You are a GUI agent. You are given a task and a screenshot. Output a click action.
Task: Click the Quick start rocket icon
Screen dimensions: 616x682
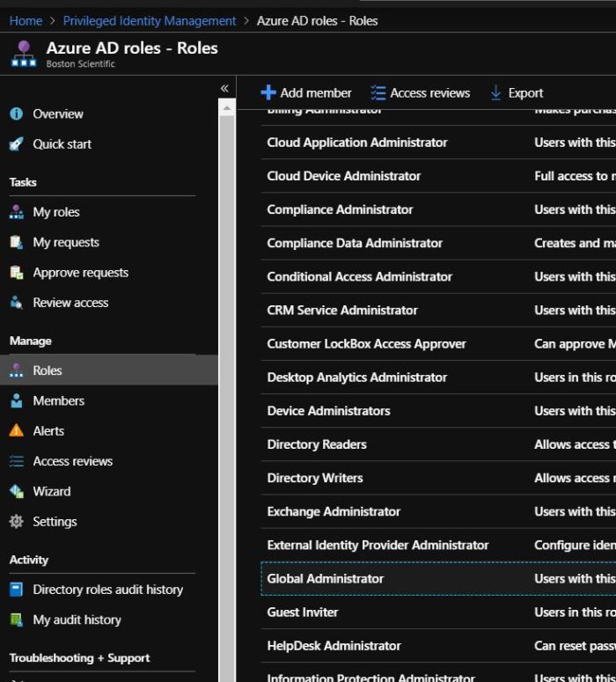click(x=16, y=144)
